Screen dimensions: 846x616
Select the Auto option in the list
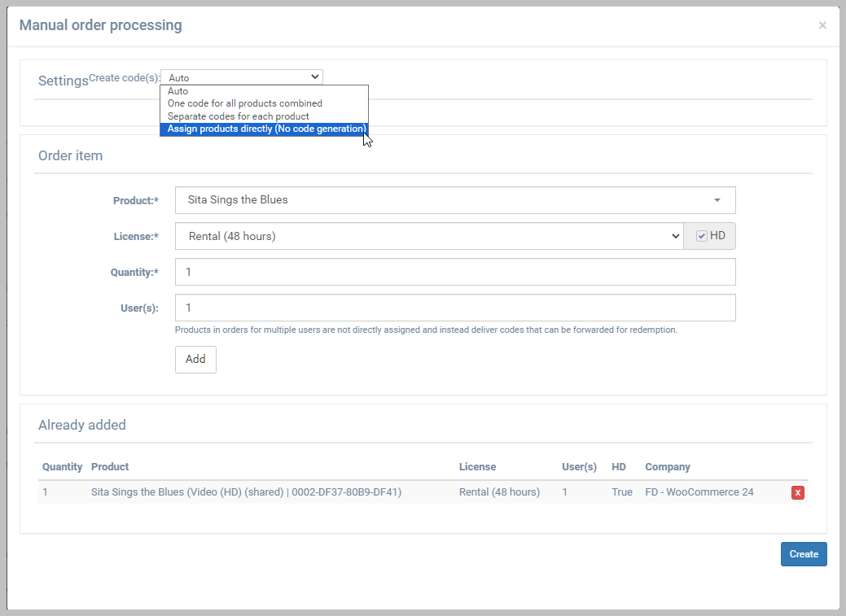178,91
